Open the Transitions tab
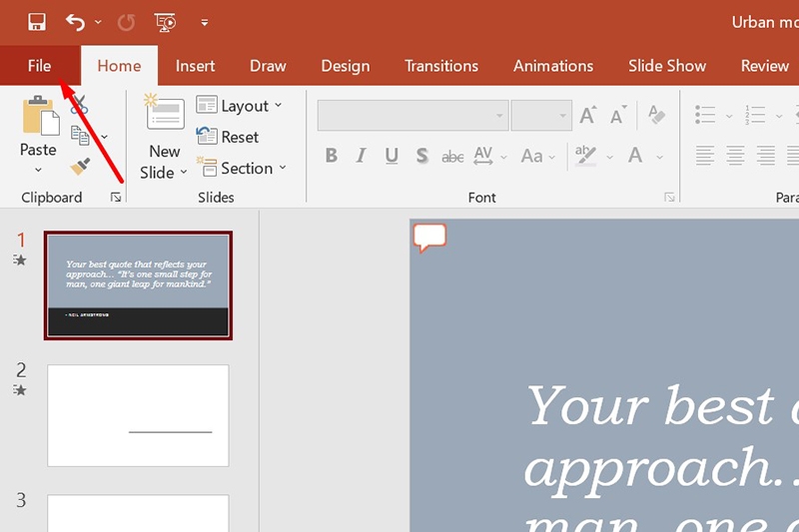 441,66
